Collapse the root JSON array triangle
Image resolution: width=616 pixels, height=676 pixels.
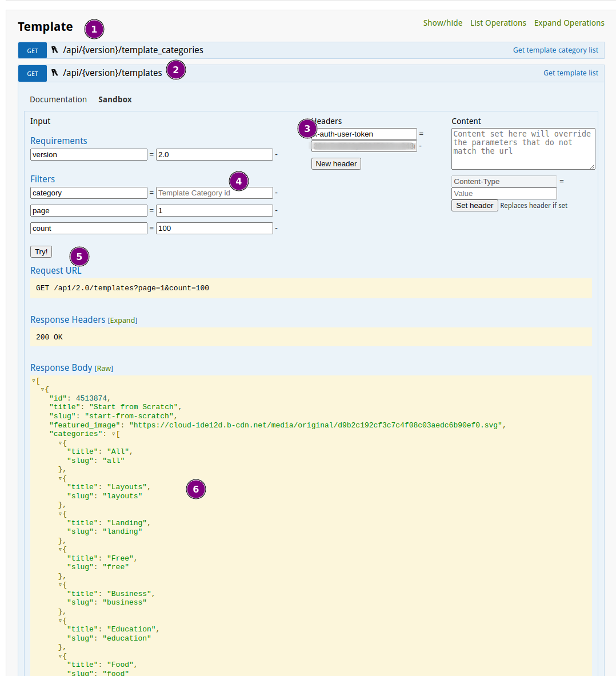34,381
